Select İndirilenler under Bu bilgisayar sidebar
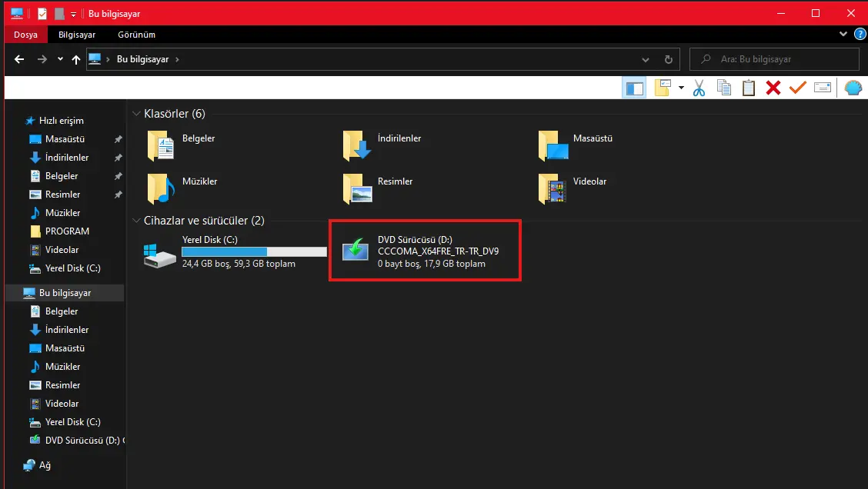This screenshot has width=868, height=489. 67,330
